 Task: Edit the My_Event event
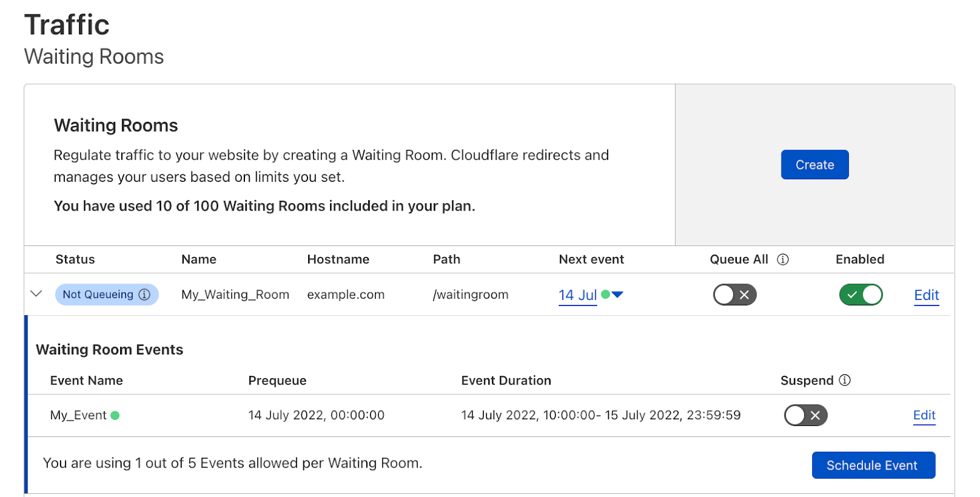point(924,416)
